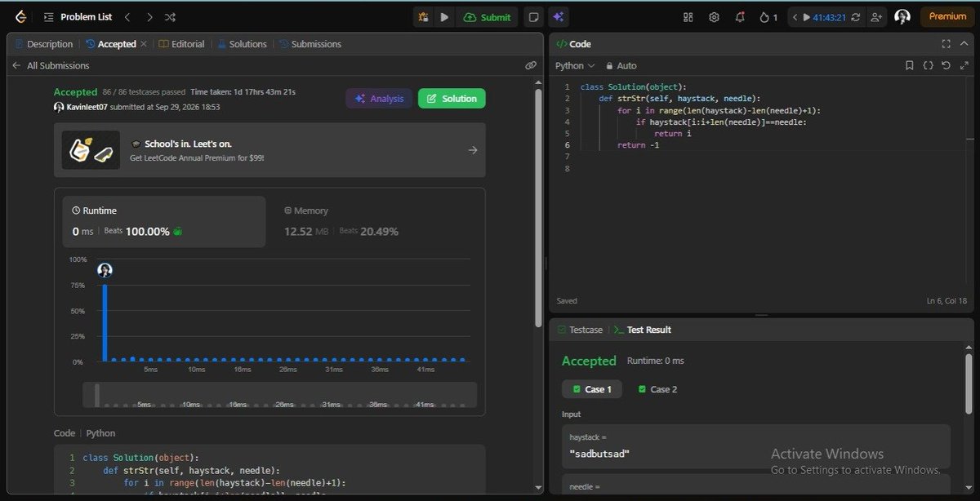The image size is (980, 501).
Task: Reset code to default with undo icon
Action: [946, 65]
